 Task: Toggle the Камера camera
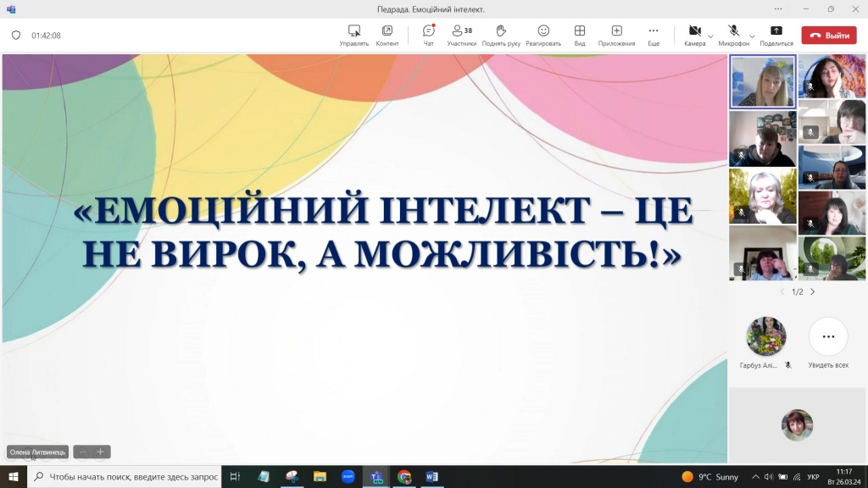pyautogui.click(x=695, y=36)
